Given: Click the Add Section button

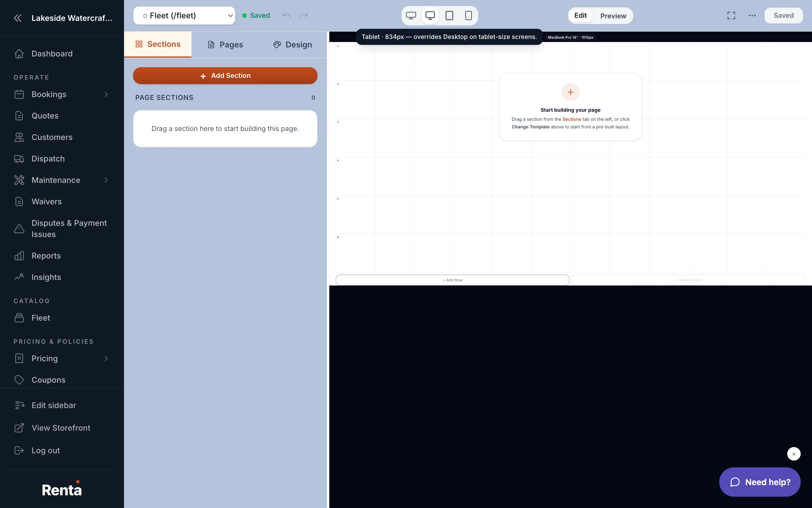Looking at the screenshot, I should click(x=225, y=76).
